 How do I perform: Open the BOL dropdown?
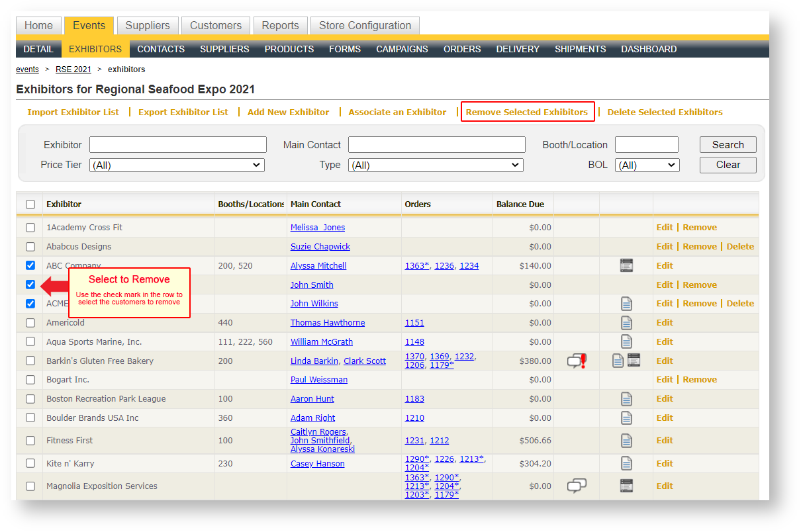pos(647,165)
